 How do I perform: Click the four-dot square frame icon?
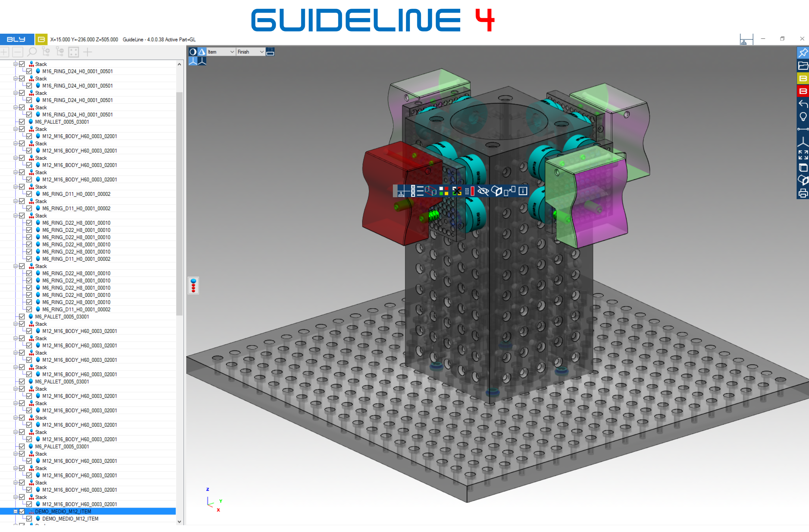tap(73, 52)
